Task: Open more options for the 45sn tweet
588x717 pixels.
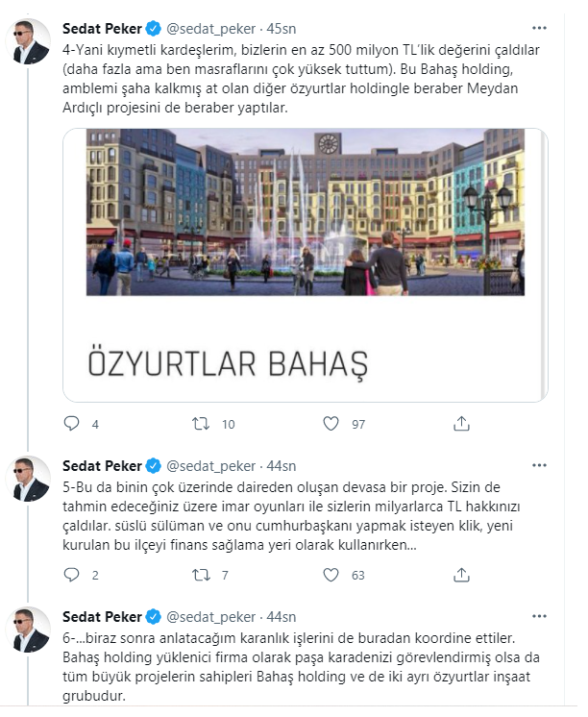Action: pos(540,28)
